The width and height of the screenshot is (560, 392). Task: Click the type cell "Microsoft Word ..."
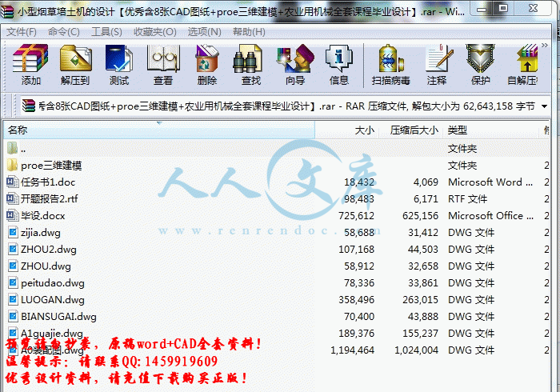[490, 182]
